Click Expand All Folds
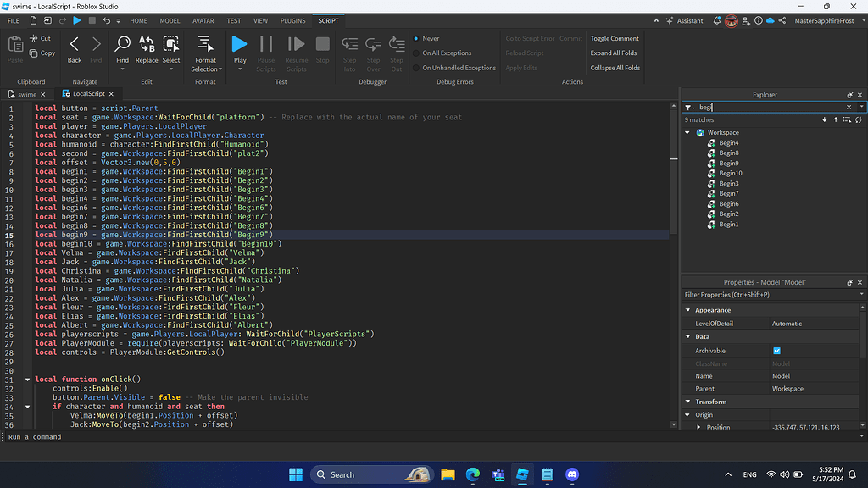The height and width of the screenshot is (488, 868). pos(614,53)
